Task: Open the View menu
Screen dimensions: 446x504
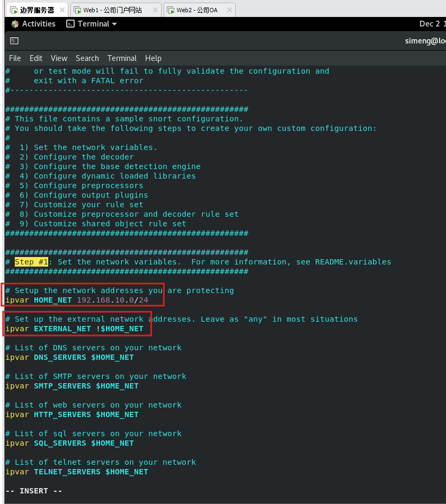Action: coord(59,58)
